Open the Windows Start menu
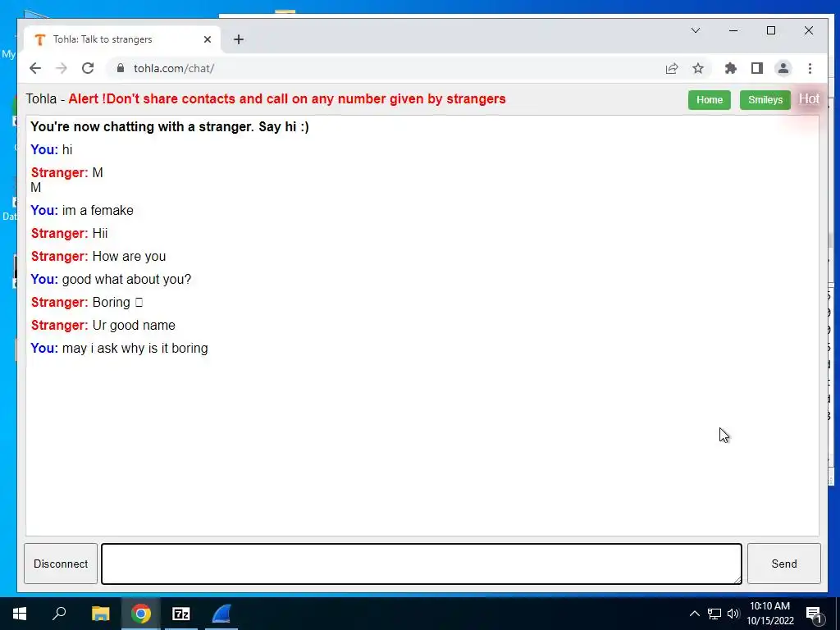Image resolution: width=840 pixels, height=630 pixels. coord(20,614)
